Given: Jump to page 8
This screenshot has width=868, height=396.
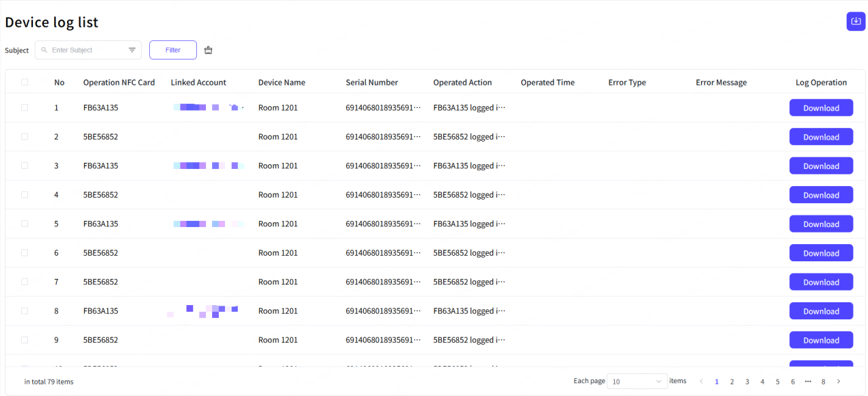Looking at the screenshot, I should point(824,382).
